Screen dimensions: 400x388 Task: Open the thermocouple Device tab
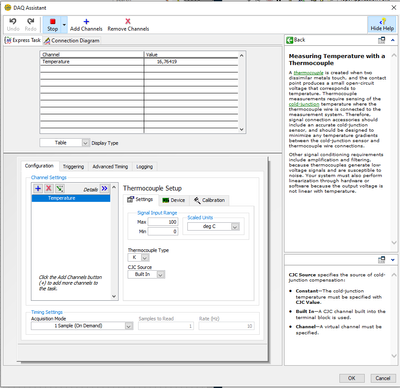[x=173, y=200]
